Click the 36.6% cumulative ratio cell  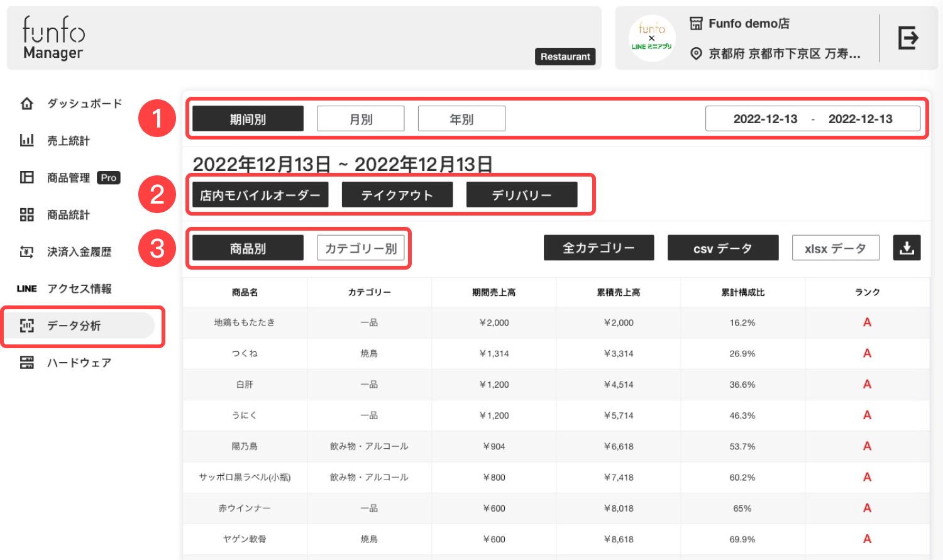[x=742, y=384]
